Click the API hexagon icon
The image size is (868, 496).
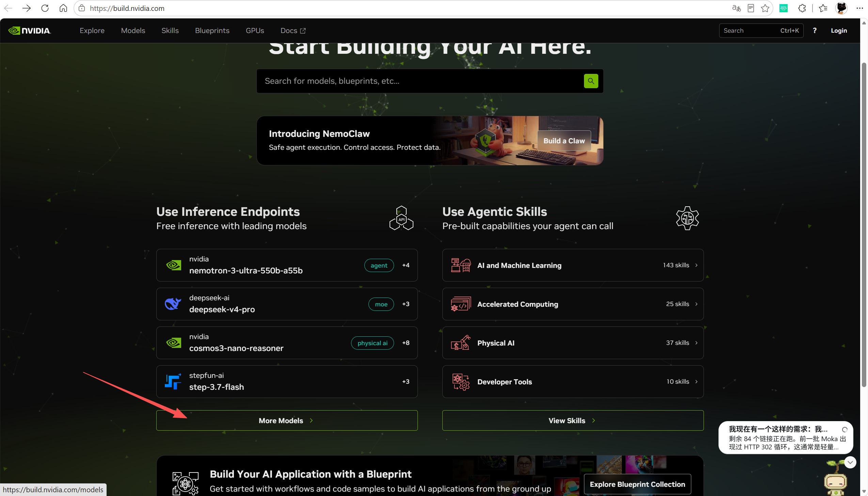click(401, 218)
